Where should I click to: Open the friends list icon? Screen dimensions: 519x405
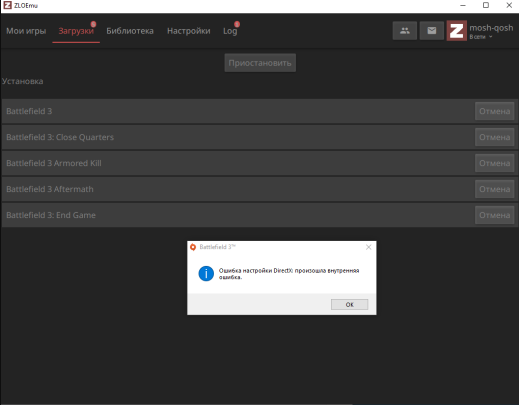tap(405, 31)
